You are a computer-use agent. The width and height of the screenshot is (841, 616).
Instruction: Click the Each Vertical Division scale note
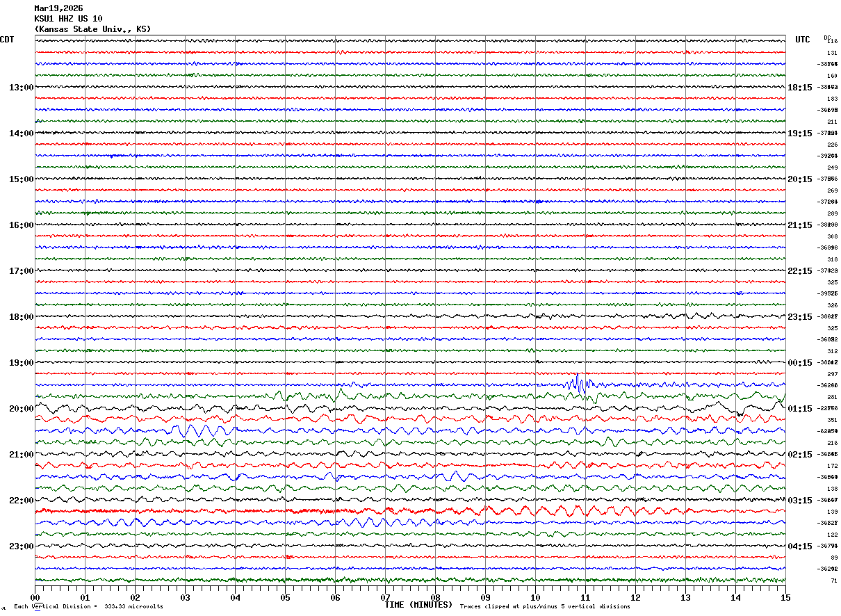[x=88, y=607]
